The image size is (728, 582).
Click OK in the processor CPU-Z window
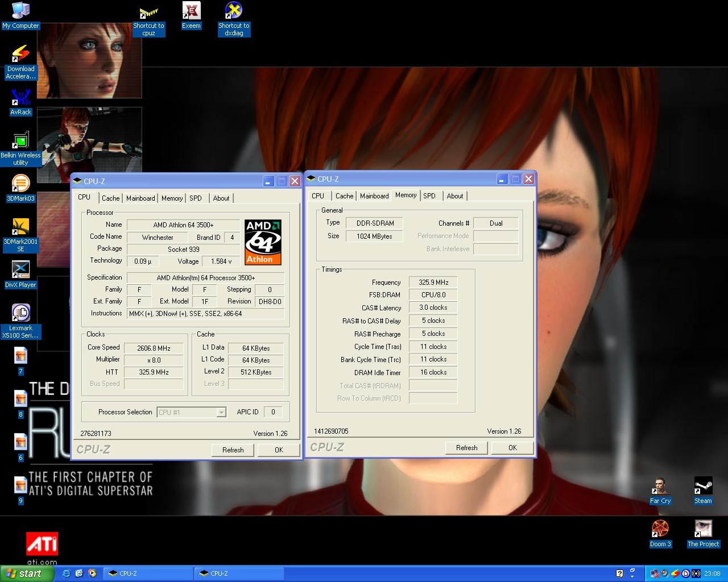pos(279,450)
